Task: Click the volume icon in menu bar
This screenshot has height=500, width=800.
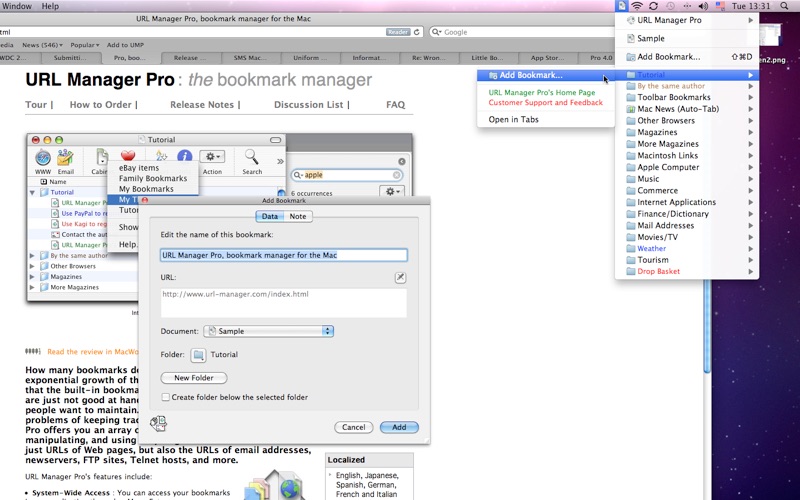Action: click(x=703, y=6)
